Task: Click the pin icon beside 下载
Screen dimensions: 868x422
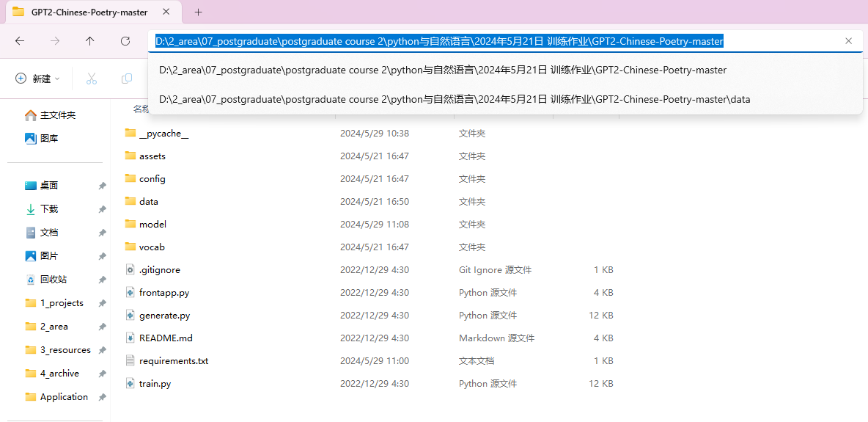Action: pos(102,209)
